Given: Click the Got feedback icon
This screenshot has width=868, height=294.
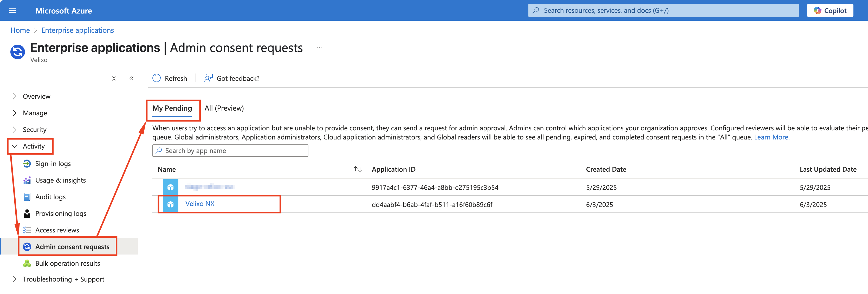Looking at the screenshot, I should 208,78.
